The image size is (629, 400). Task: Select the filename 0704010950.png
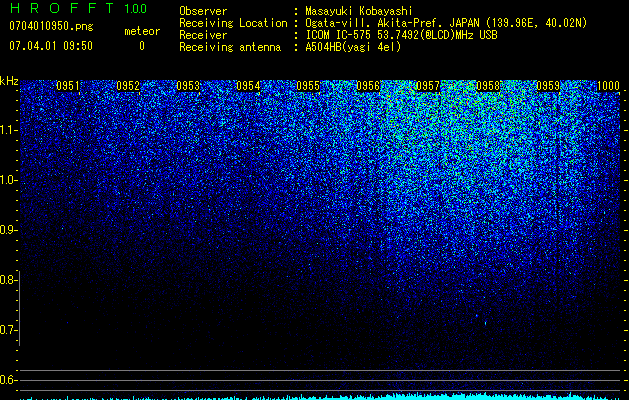(x=51, y=26)
